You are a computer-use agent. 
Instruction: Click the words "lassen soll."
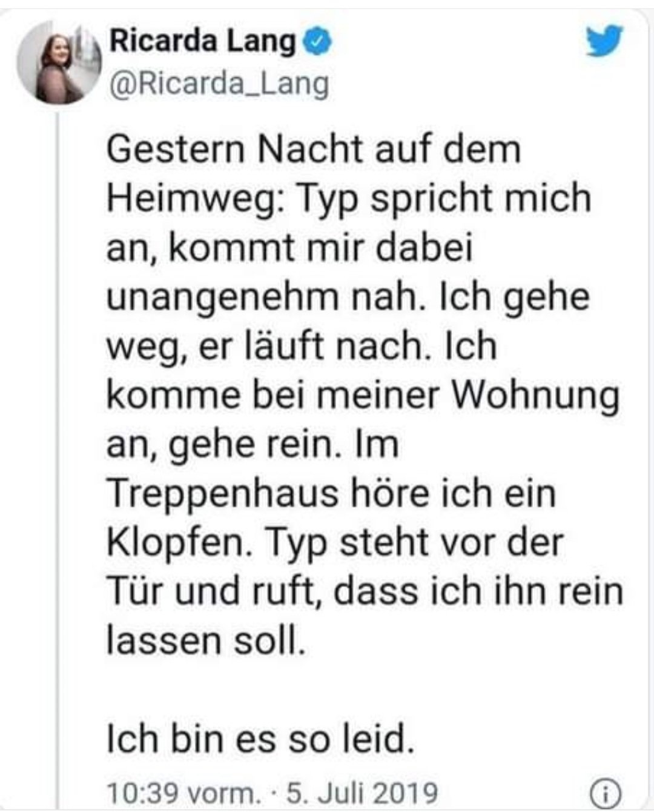204,641
